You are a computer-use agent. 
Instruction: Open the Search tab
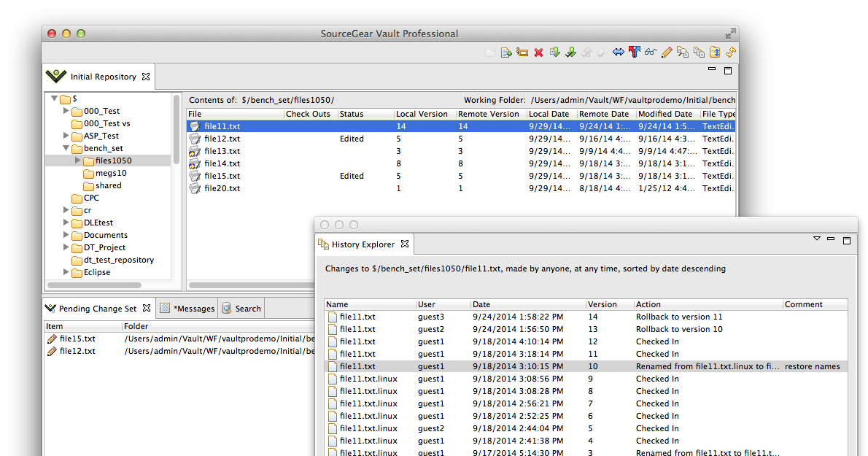coord(241,308)
